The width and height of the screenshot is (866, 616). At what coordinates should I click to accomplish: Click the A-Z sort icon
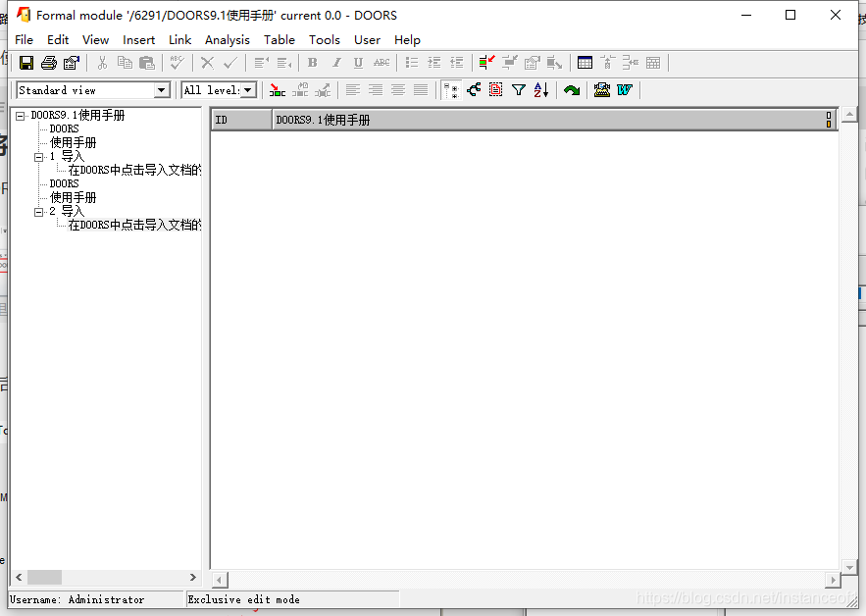(540, 89)
